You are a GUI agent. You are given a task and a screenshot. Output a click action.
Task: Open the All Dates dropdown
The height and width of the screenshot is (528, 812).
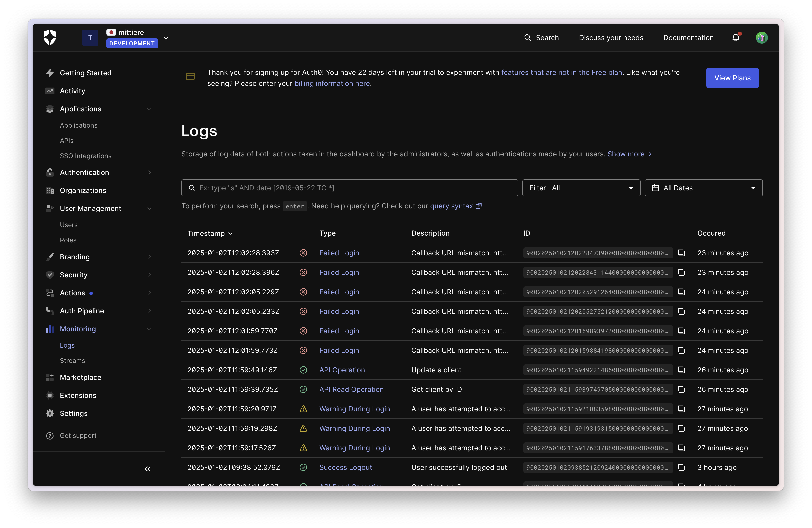coord(703,188)
